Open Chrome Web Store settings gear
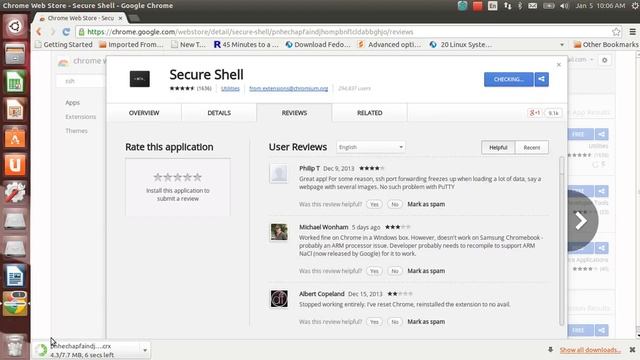 604,60
